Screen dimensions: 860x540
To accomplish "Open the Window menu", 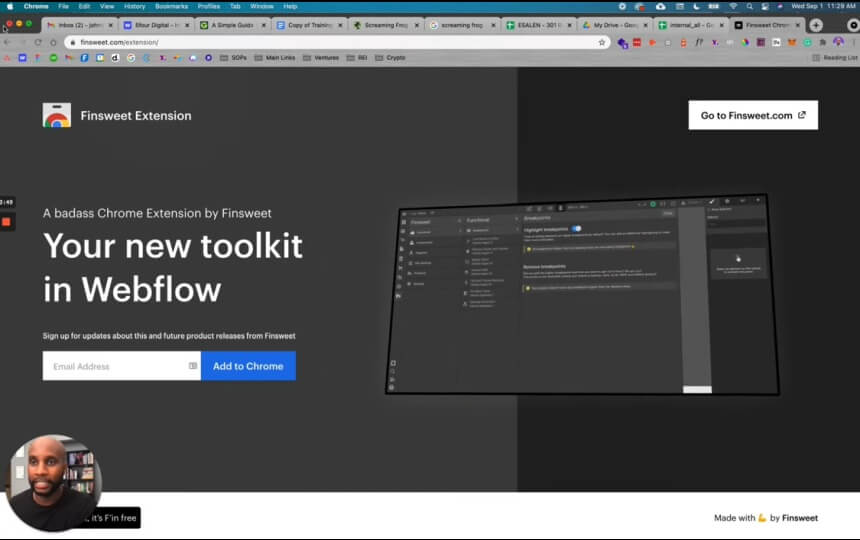I will pos(262,7).
